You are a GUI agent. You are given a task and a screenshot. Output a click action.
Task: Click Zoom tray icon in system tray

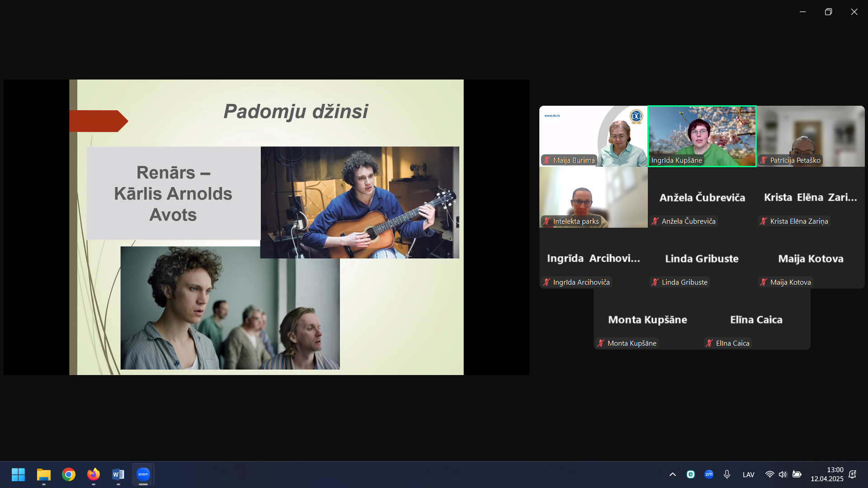click(708, 474)
